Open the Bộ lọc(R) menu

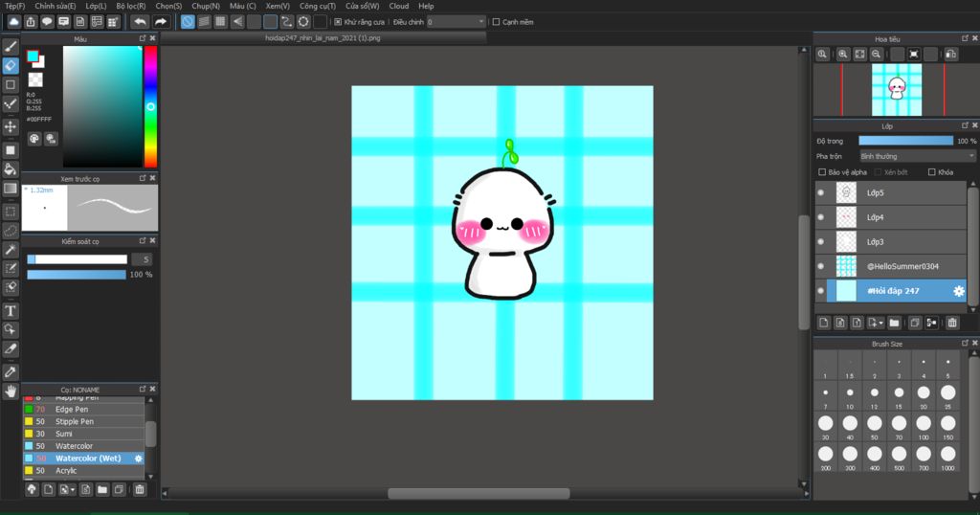[x=130, y=6]
